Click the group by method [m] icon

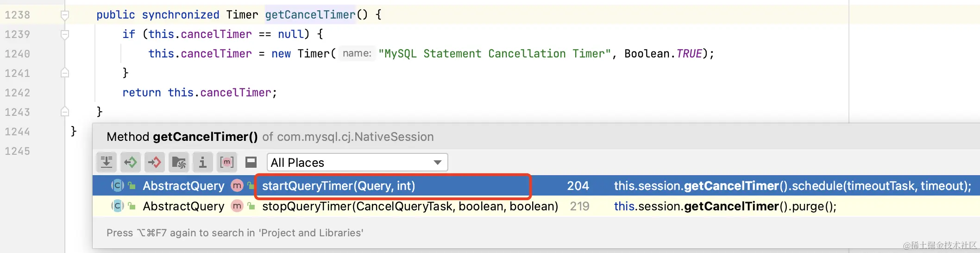point(227,162)
